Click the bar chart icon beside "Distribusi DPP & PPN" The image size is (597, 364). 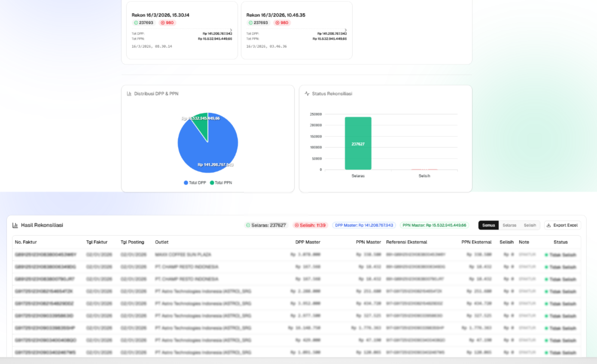point(128,94)
